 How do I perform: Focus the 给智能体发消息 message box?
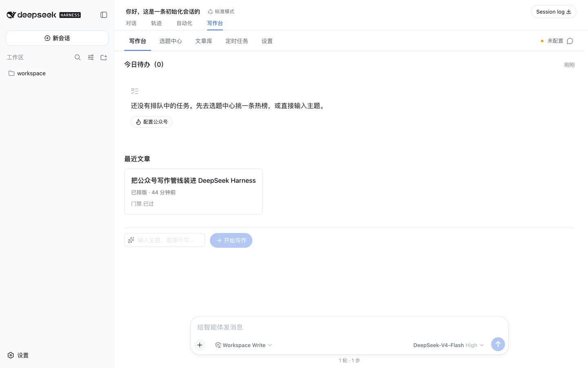pyautogui.click(x=349, y=327)
